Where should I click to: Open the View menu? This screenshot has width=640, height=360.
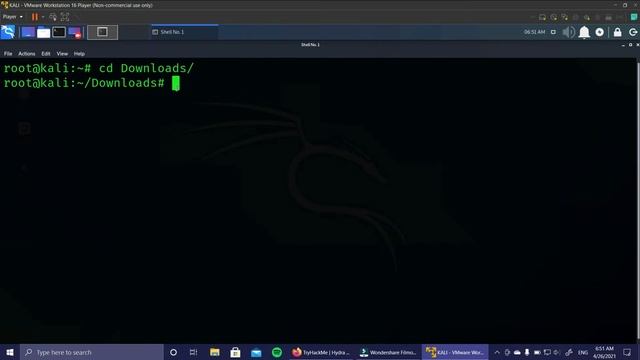pyautogui.click(x=62, y=54)
